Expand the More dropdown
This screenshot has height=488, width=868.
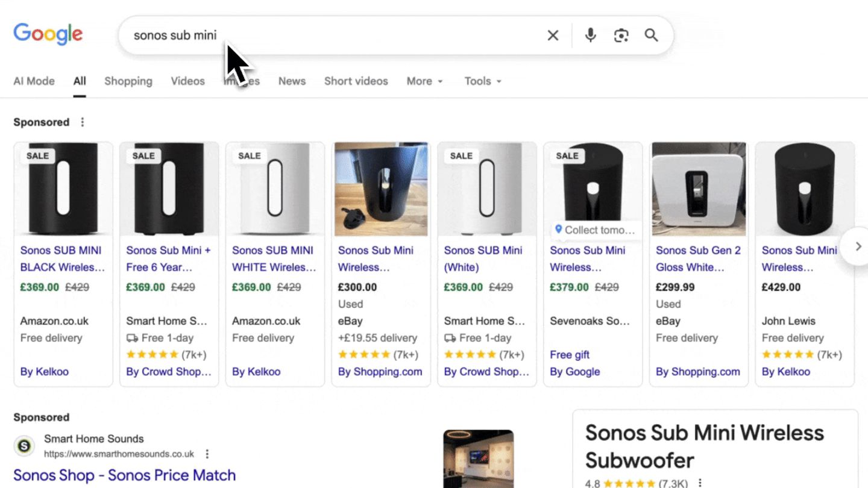pyautogui.click(x=424, y=81)
